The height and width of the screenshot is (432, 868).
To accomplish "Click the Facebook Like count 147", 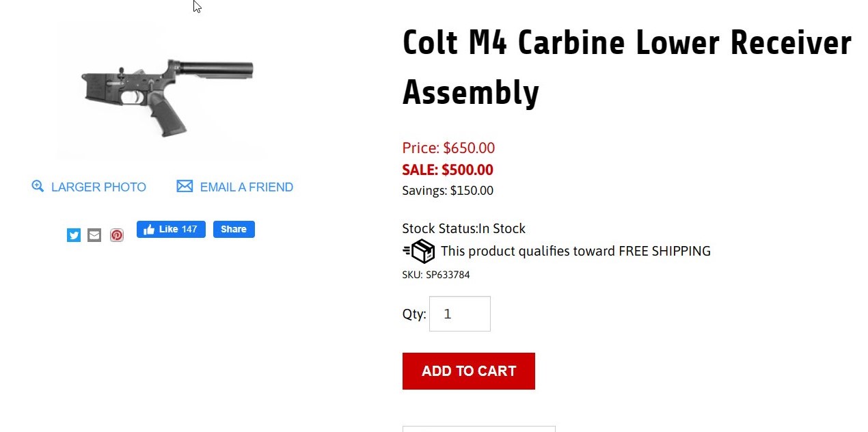I will pyautogui.click(x=189, y=230).
